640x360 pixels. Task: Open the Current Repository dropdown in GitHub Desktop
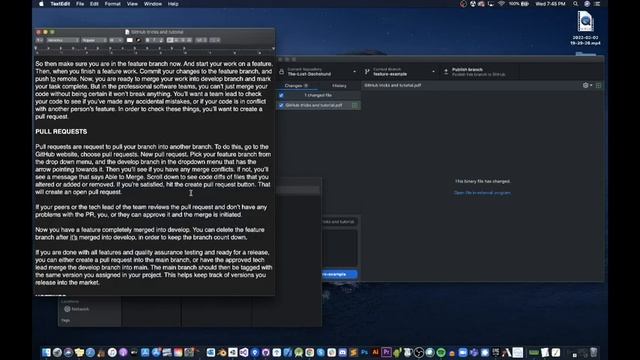click(x=318, y=72)
